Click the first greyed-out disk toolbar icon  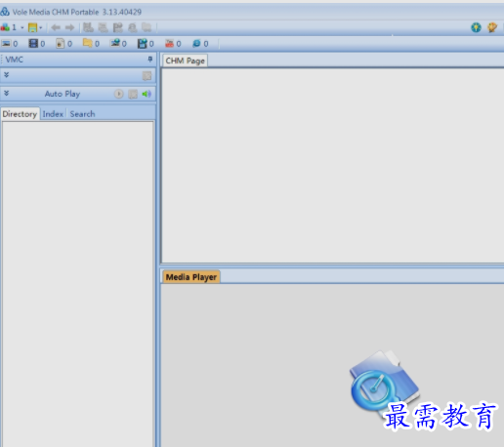(88, 27)
